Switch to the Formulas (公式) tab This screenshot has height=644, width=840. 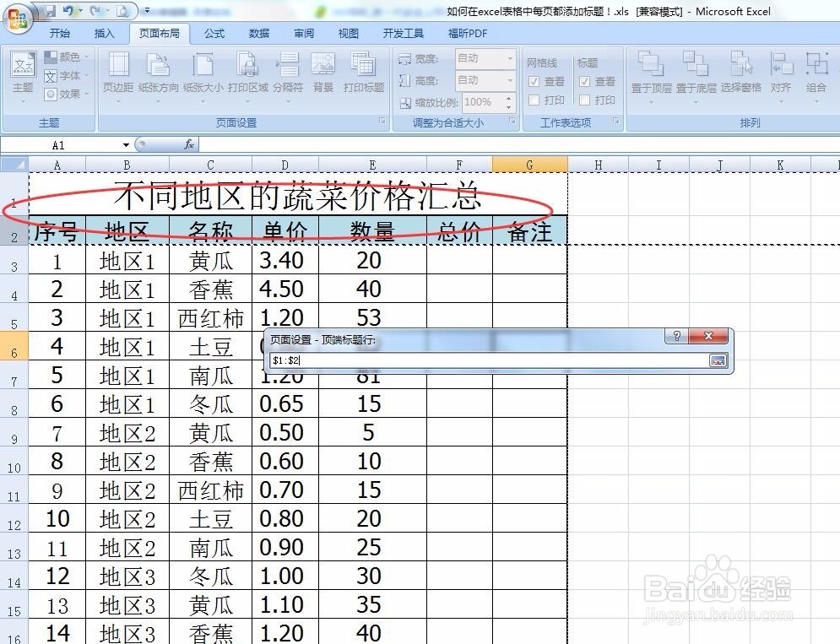[x=214, y=33]
